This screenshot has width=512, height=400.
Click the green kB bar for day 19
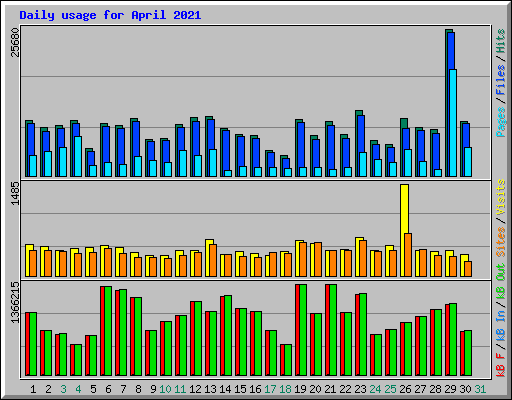pyautogui.click(x=303, y=330)
